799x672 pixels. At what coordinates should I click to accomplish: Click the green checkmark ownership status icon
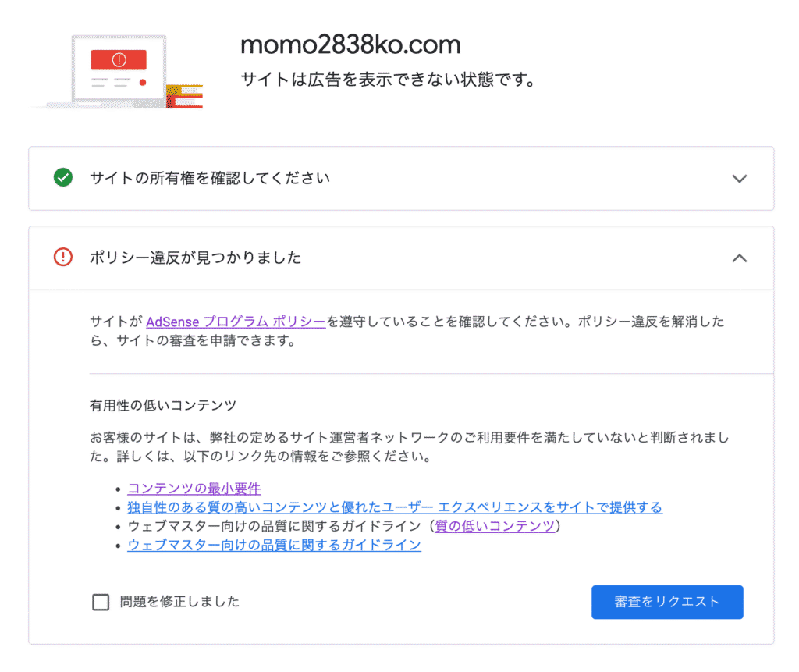pyautogui.click(x=63, y=178)
